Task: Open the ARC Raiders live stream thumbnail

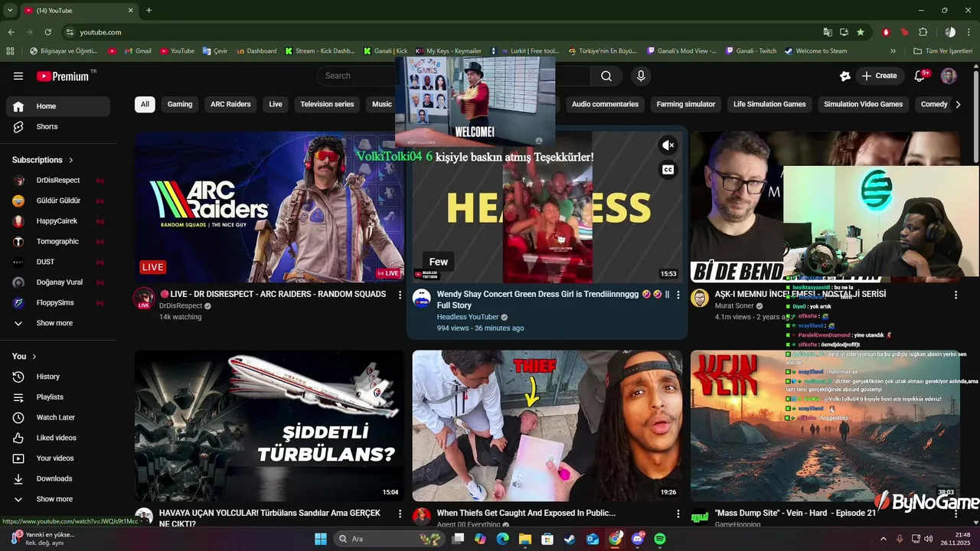Action: coord(269,207)
